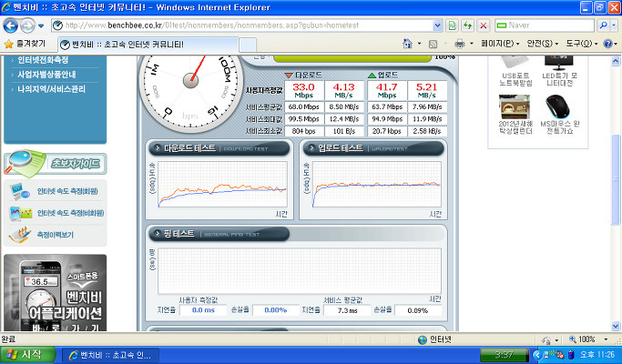This screenshot has height=364, width=622.
Task: Expand the Home button dropdown arrow
Action: tap(419, 44)
